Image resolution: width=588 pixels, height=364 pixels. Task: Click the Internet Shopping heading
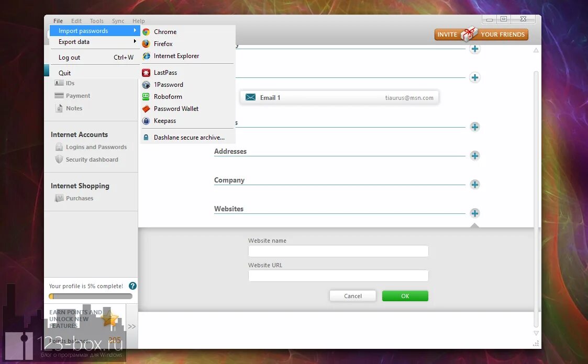pyautogui.click(x=80, y=186)
